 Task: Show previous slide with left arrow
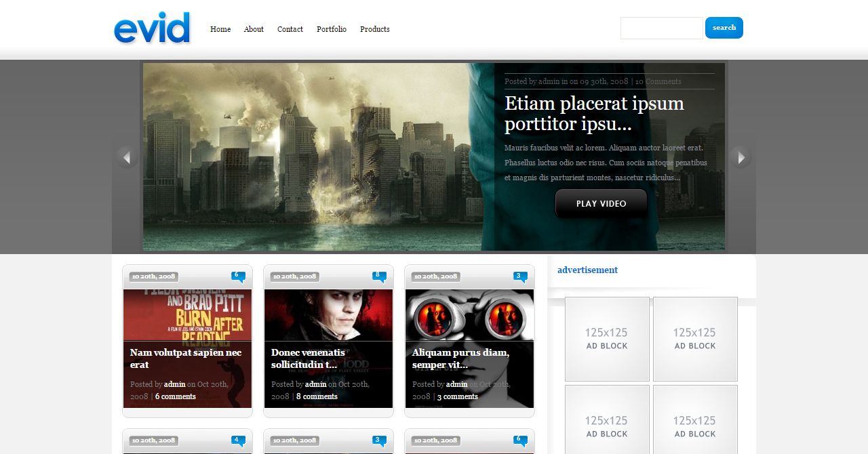126,157
